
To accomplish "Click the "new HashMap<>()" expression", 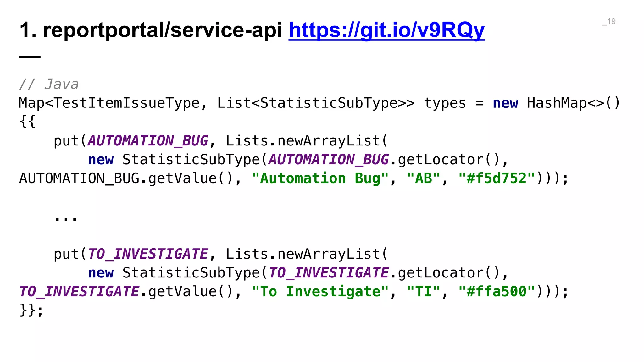I will coord(557,103).
